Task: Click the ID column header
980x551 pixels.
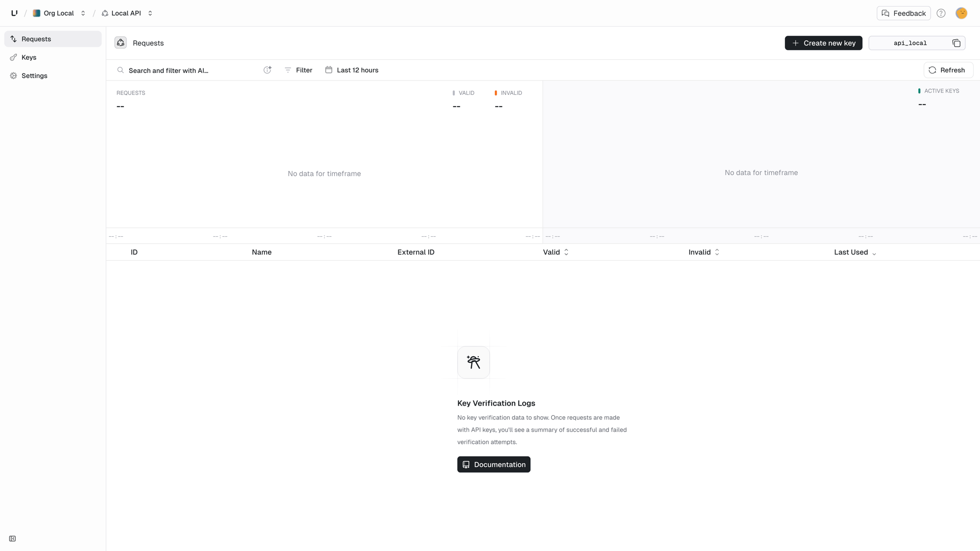Action: (x=134, y=252)
